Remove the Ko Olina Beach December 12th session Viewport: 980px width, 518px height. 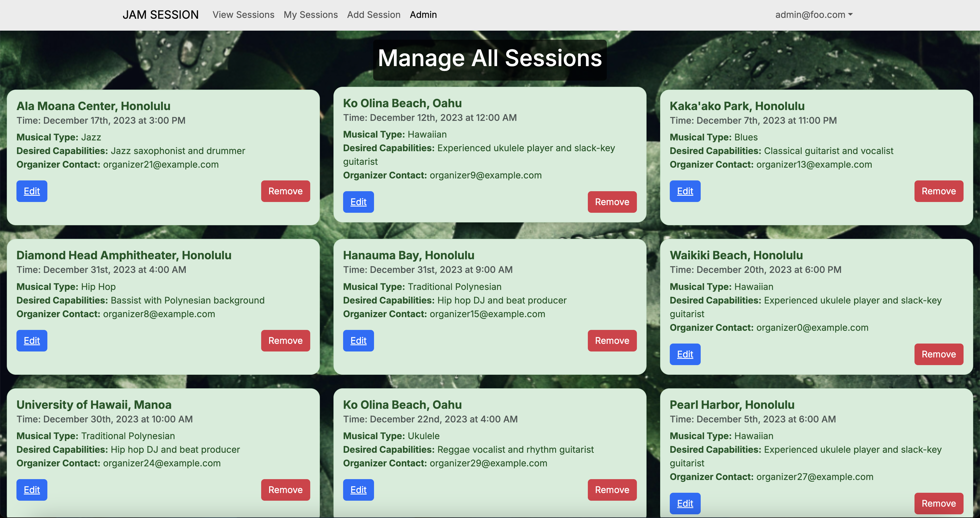click(612, 202)
